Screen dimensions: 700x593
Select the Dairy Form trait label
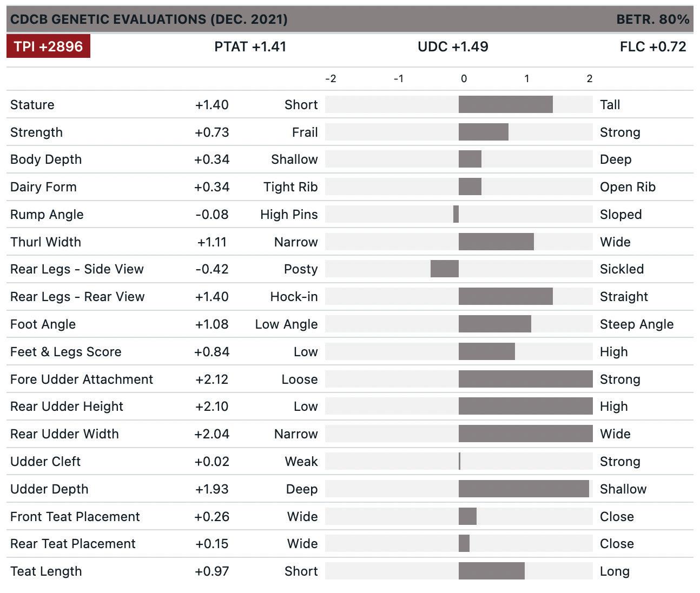point(43,187)
